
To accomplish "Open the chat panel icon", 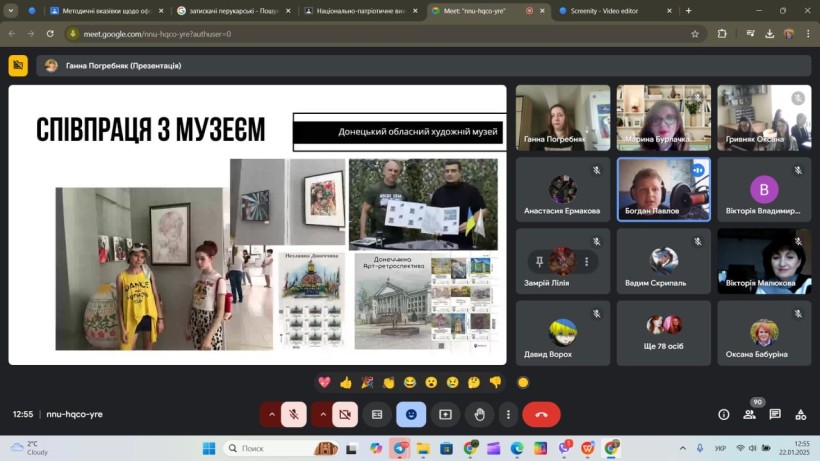I will (x=775, y=414).
